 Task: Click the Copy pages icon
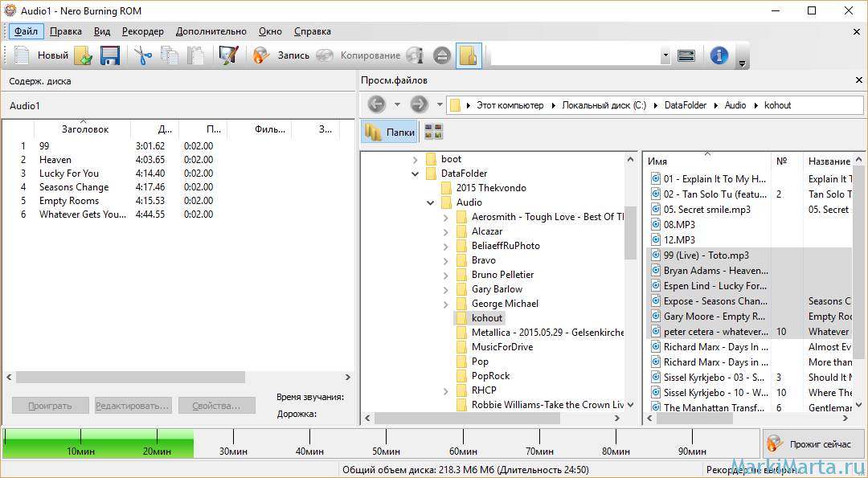tap(169, 55)
